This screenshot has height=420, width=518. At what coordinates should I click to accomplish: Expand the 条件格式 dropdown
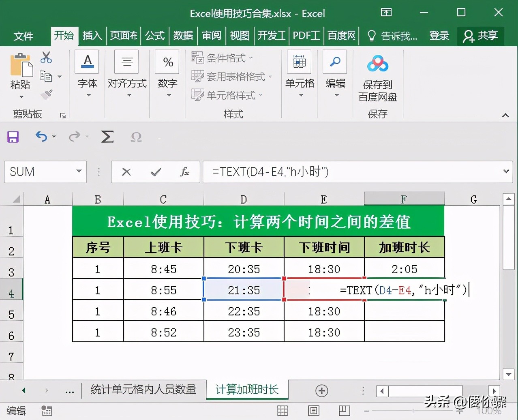tap(250, 58)
